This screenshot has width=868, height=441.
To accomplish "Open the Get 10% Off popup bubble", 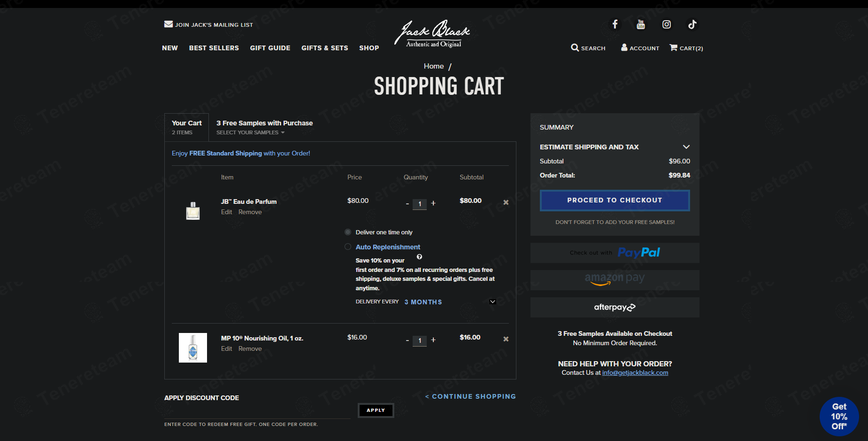I will pyautogui.click(x=839, y=417).
